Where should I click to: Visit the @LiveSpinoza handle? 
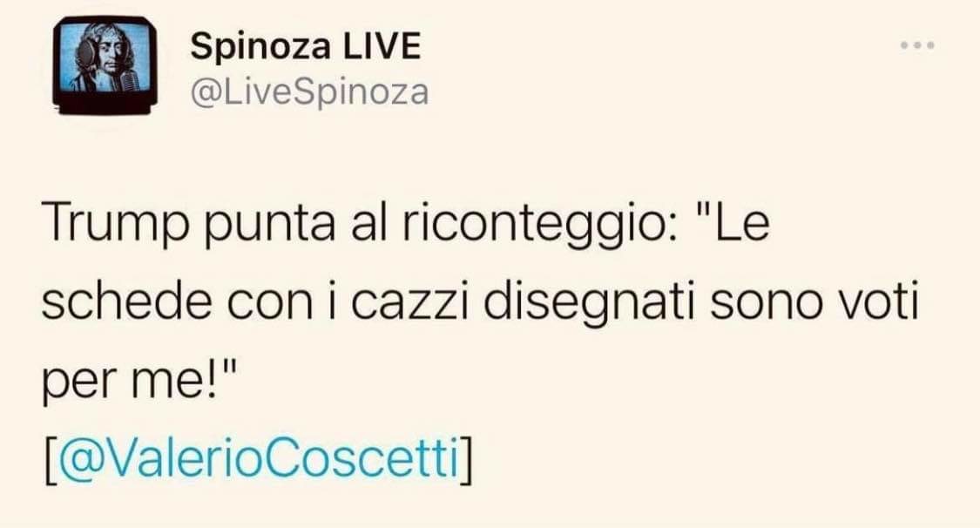pyautogui.click(x=309, y=93)
